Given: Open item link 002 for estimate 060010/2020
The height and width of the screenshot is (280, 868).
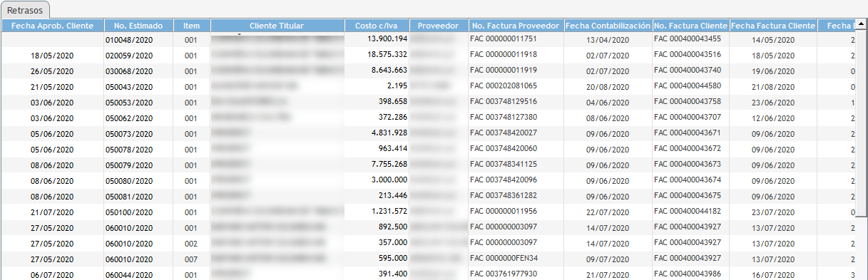Looking at the screenshot, I should (190, 244).
